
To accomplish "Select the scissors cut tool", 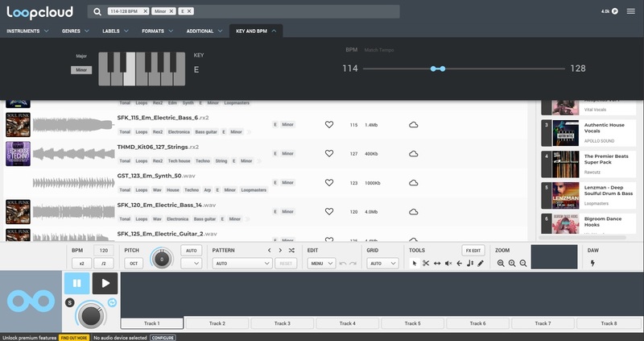I will [426, 264].
